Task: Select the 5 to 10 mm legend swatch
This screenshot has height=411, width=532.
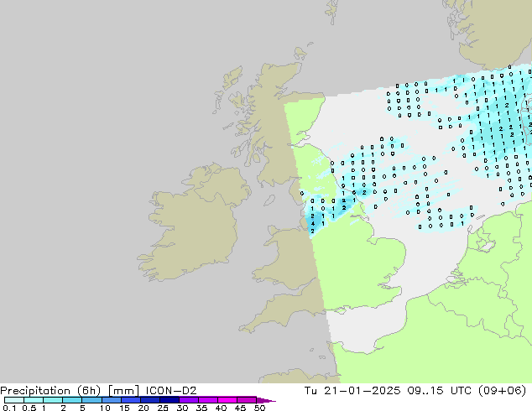Action: click(x=91, y=400)
